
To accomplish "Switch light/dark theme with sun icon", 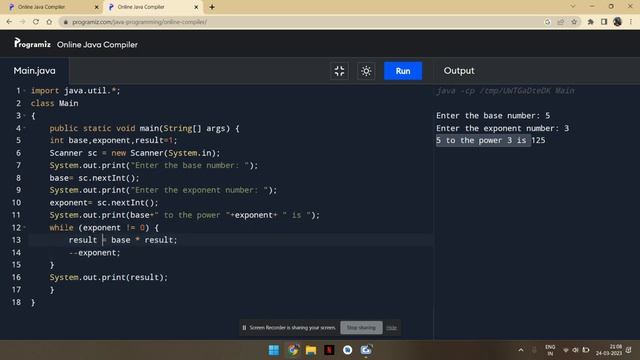I will pyautogui.click(x=366, y=71).
